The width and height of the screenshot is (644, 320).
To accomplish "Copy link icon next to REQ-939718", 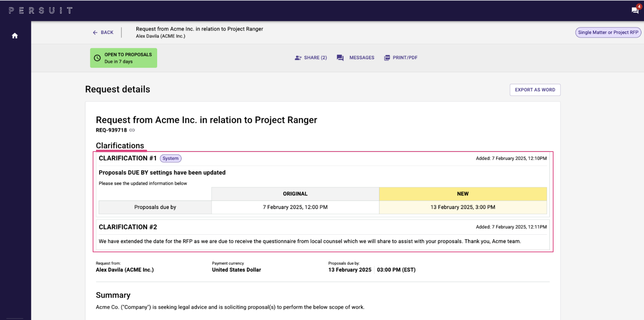I will (x=132, y=130).
